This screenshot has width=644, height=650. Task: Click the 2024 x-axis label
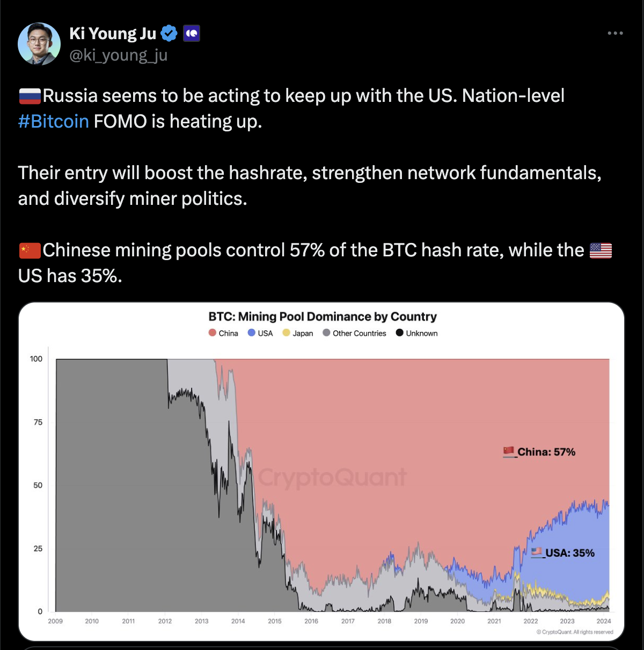604,621
